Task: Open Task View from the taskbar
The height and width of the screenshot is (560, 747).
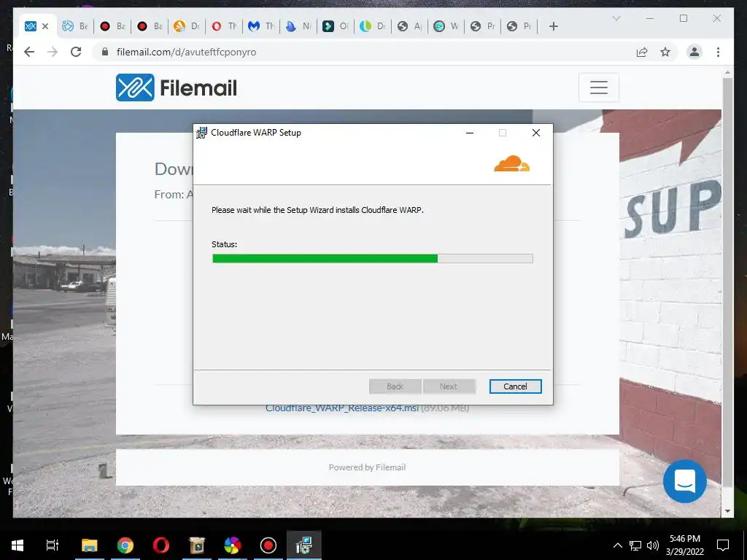Action: pos(53,545)
